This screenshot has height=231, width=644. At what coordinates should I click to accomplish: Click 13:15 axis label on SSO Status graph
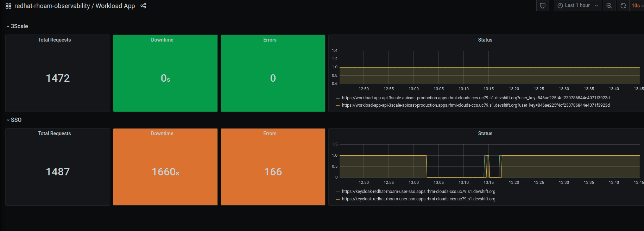coord(488,182)
